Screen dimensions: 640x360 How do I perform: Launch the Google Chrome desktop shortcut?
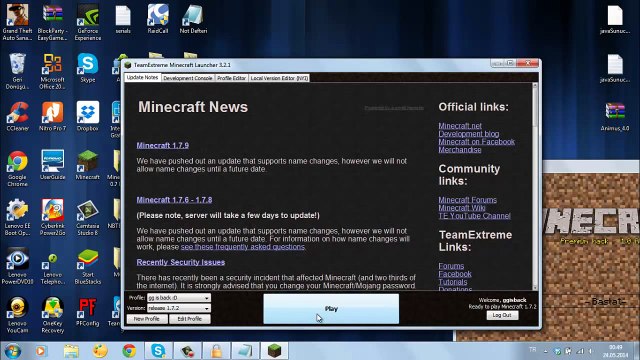(x=17, y=169)
